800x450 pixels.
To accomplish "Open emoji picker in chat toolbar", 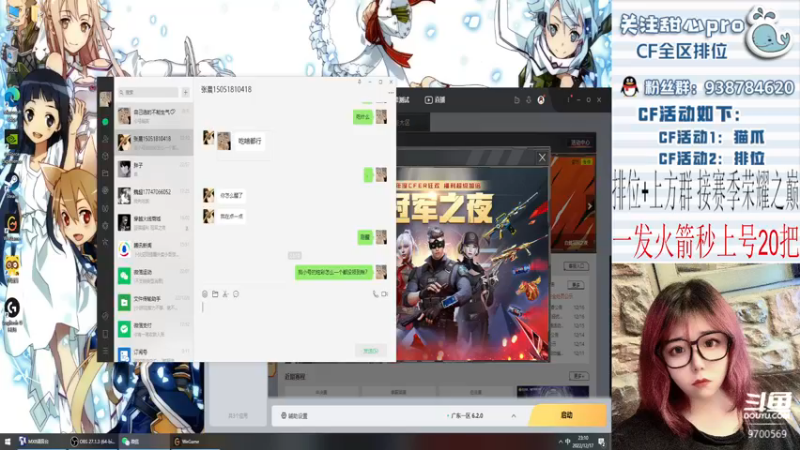I will pos(205,294).
